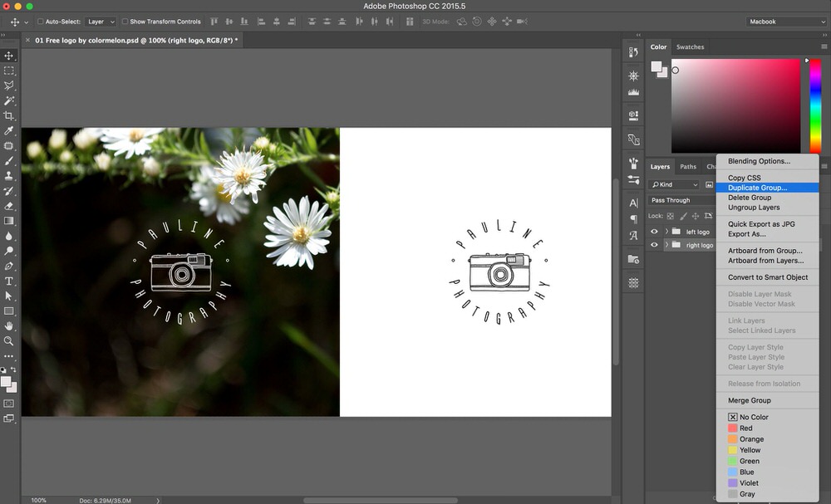Select the Blur tool
Image resolution: width=831 pixels, height=504 pixels.
(9, 236)
